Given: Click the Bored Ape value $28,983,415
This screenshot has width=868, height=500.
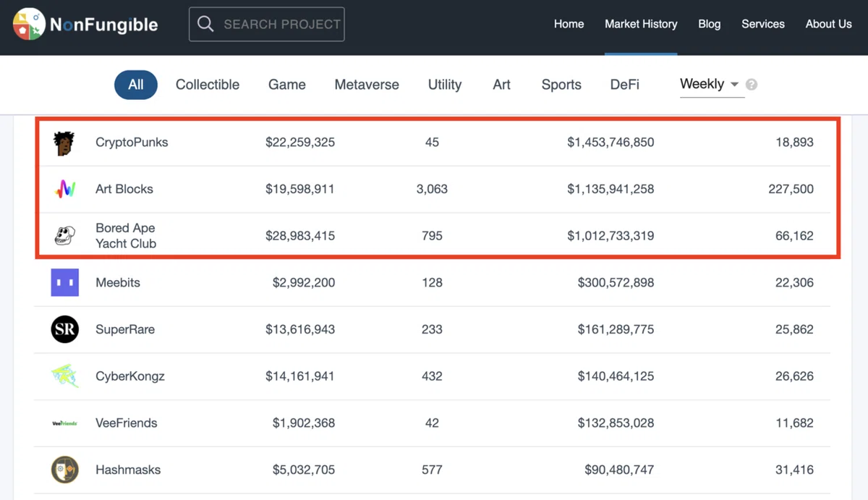Looking at the screenshot, I should [x=300, y=236].
